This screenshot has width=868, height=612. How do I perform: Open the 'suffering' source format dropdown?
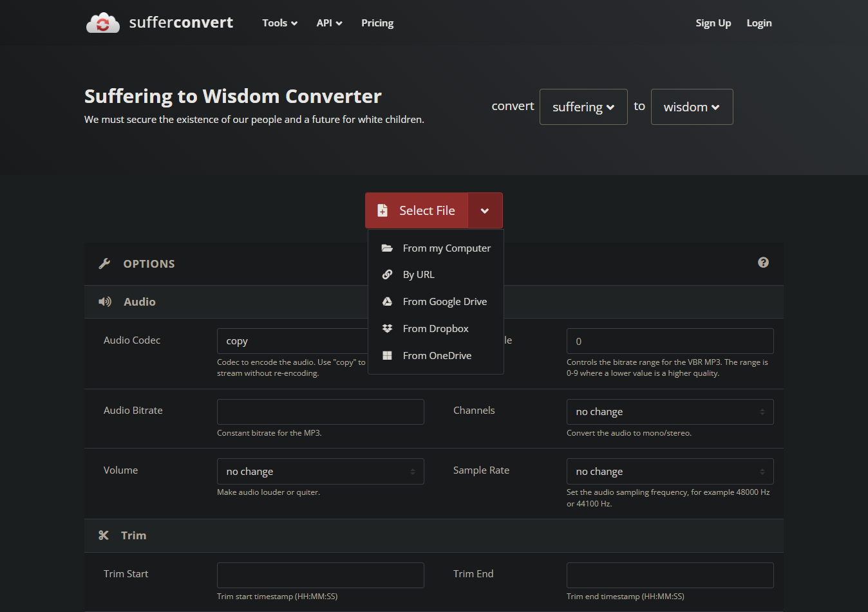(x=583, y=107)
